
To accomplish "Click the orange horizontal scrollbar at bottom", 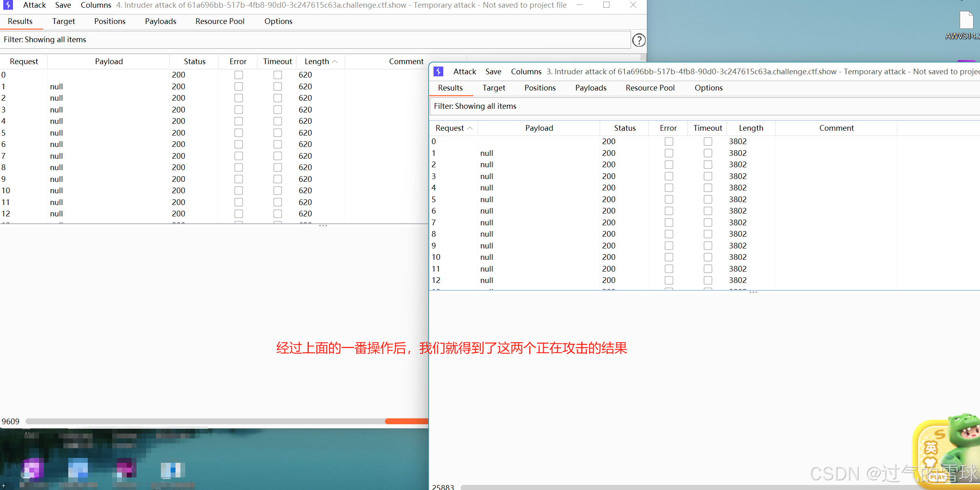I will point(406,421).
